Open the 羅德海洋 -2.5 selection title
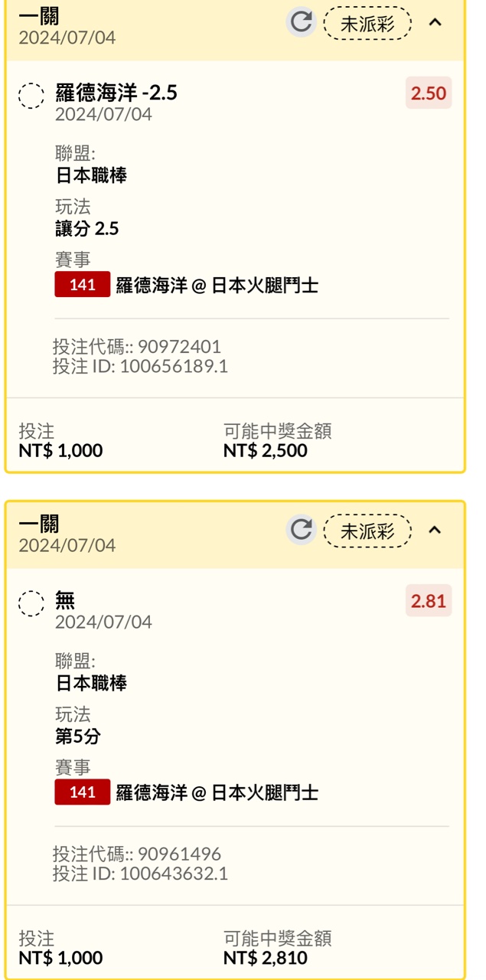Screen dimensions: 486x980 tap(116, 93)
